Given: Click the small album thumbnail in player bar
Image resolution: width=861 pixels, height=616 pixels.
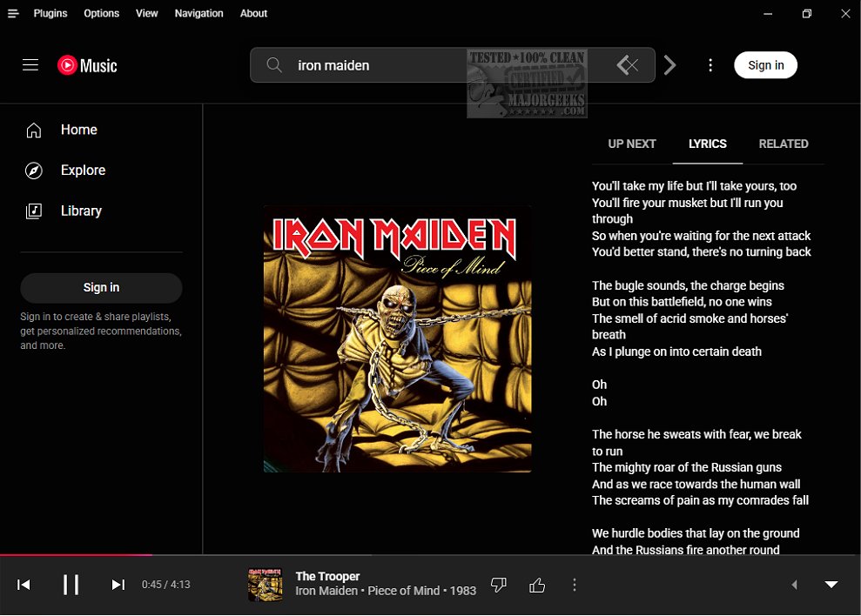Looking at the screenshot, I should coord(266,585).
